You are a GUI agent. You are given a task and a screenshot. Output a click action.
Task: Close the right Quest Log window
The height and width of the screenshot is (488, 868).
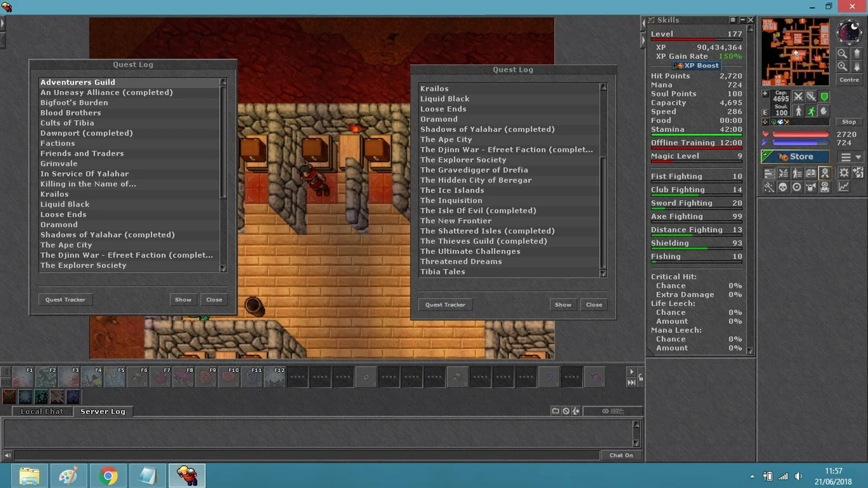coord(594,305)
